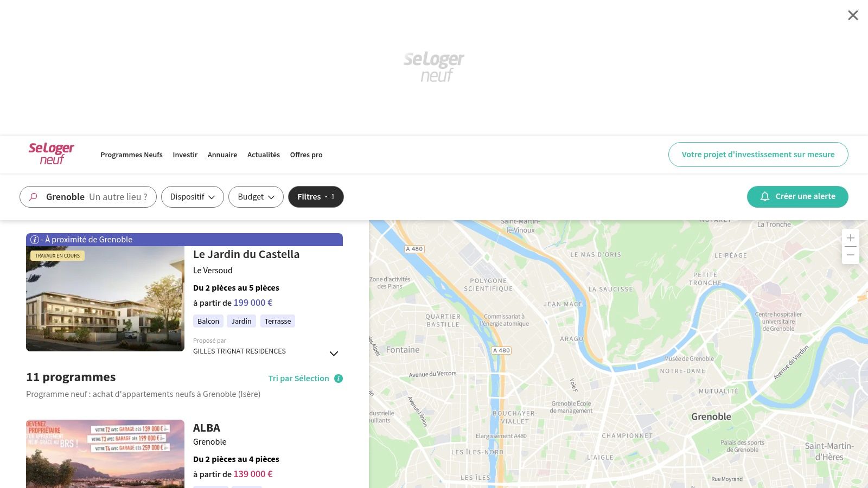Open Le Jardin du Castella listing title

pos(246,254)
